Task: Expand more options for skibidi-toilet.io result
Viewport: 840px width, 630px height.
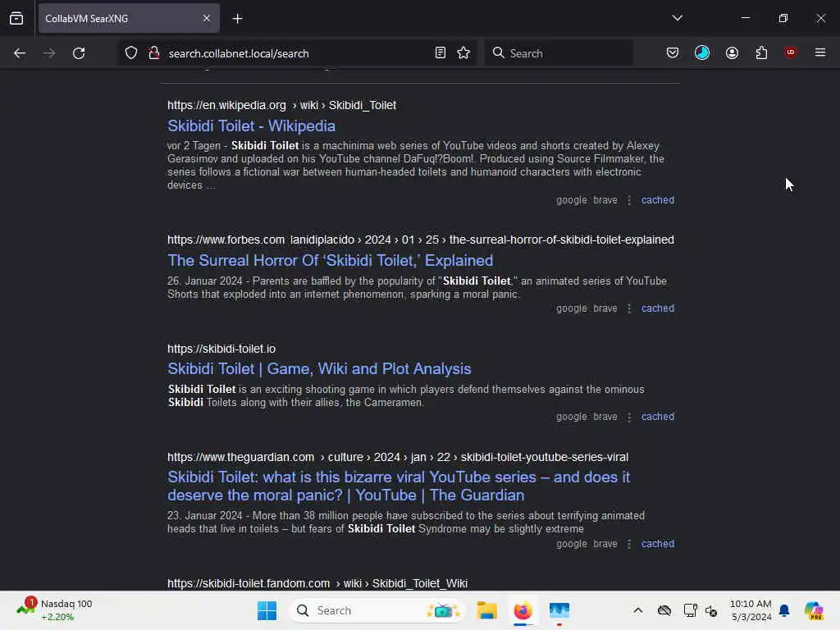Action: (629, 417)
